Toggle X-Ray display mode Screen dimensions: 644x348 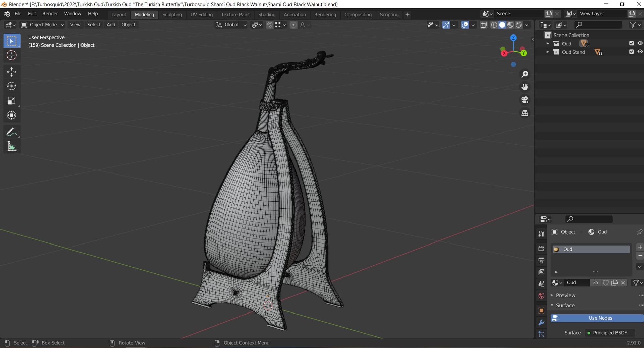[x=483, y=25]
